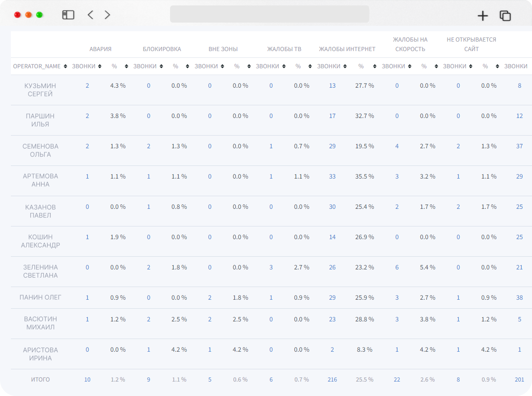Screen dimensions: 532x396
Task: Click the БЛОКИРОВКА group header
Action: tap(162, 49)
